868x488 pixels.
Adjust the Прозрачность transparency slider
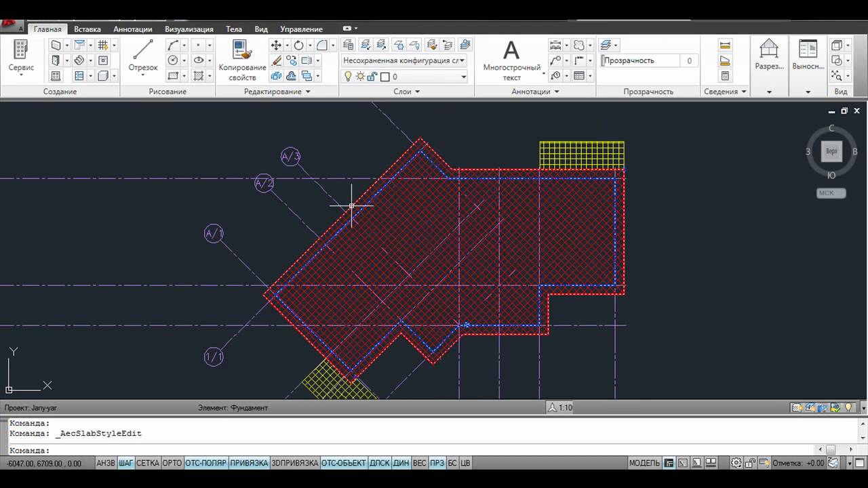point(640,60)
